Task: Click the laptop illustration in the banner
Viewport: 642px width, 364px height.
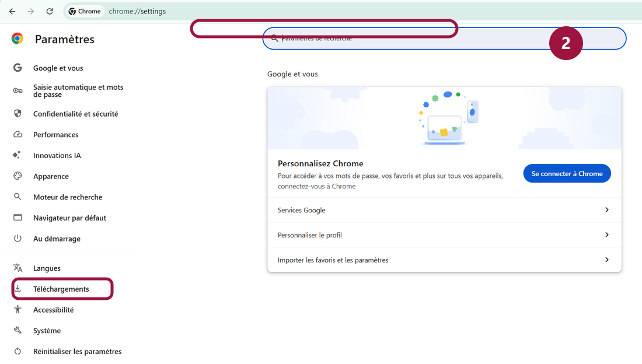Action: 445,130
